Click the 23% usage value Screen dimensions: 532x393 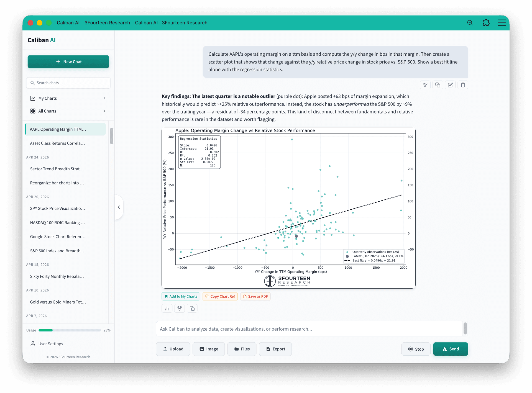107,330
